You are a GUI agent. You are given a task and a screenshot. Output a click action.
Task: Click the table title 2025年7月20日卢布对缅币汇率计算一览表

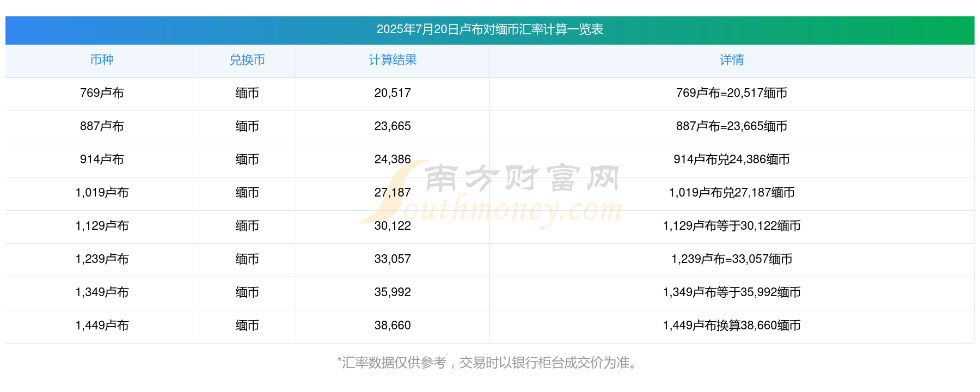pyautogui.click(x=489, y=29)
